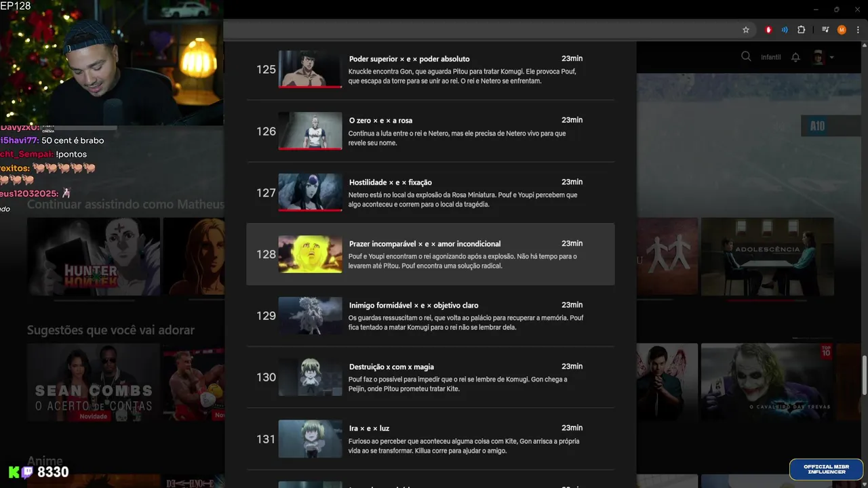Click episode number 125

click(266, 69)
